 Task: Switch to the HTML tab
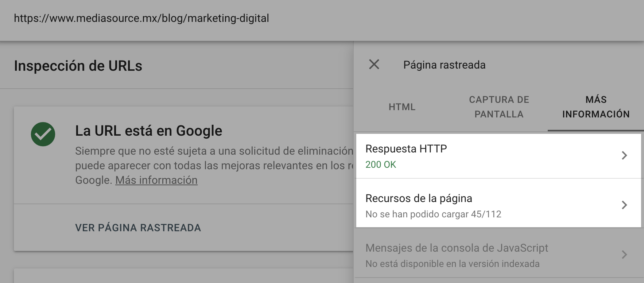point(402,107)
